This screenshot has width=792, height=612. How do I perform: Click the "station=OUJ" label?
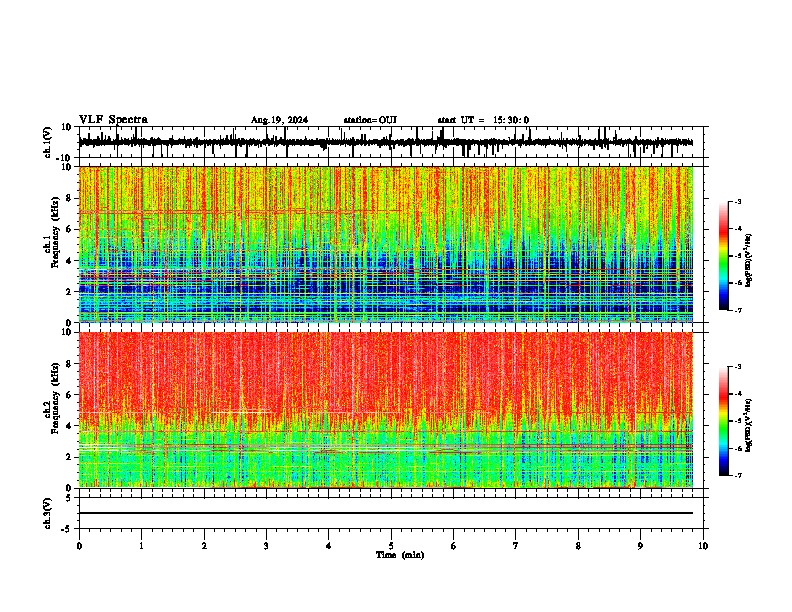pyautogui.click(x=370, y=120)
